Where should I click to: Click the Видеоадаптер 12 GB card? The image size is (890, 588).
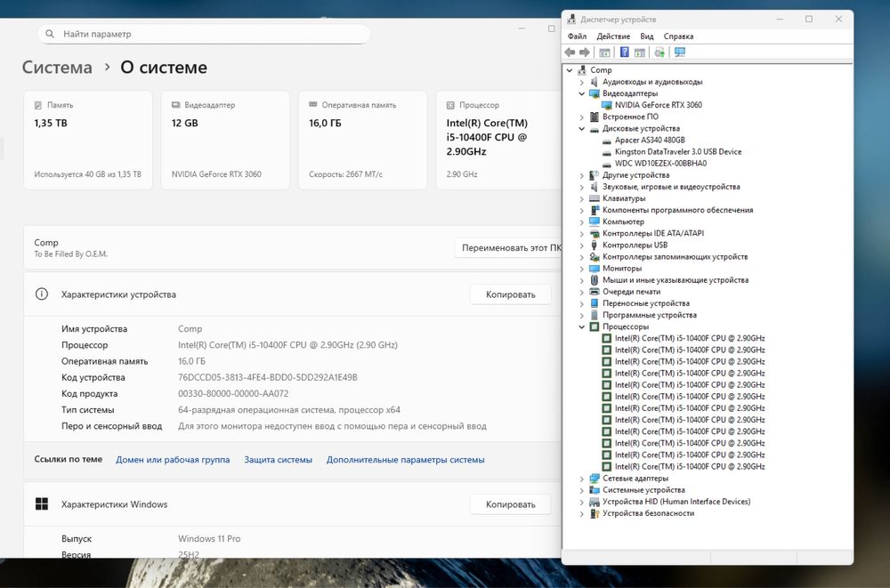[225, 140]
